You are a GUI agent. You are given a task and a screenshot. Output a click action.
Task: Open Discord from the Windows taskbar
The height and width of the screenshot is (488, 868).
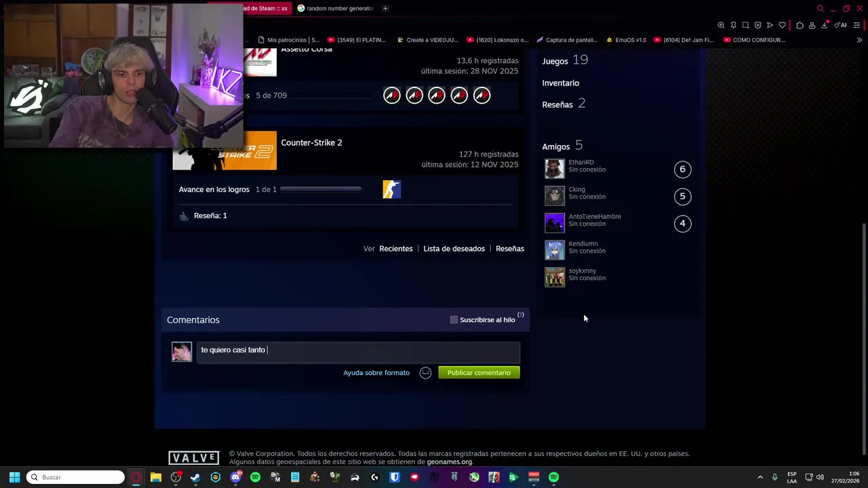pyautogui.click(x=236, y=477)
